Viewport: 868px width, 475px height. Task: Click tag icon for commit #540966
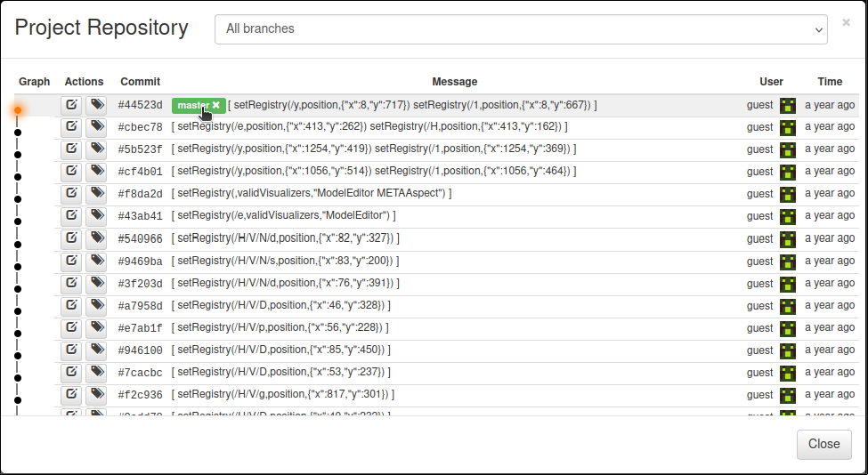click(96, 239)
